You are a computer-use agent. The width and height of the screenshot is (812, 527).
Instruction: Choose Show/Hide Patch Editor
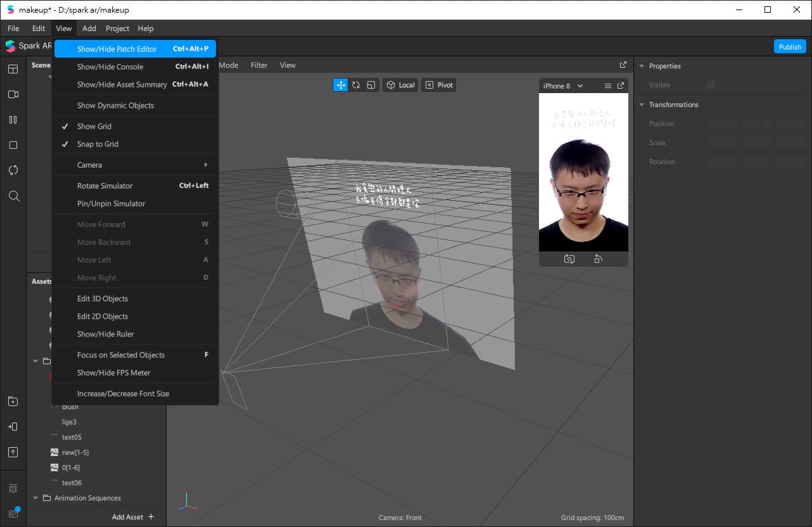(x=117, y=49)
